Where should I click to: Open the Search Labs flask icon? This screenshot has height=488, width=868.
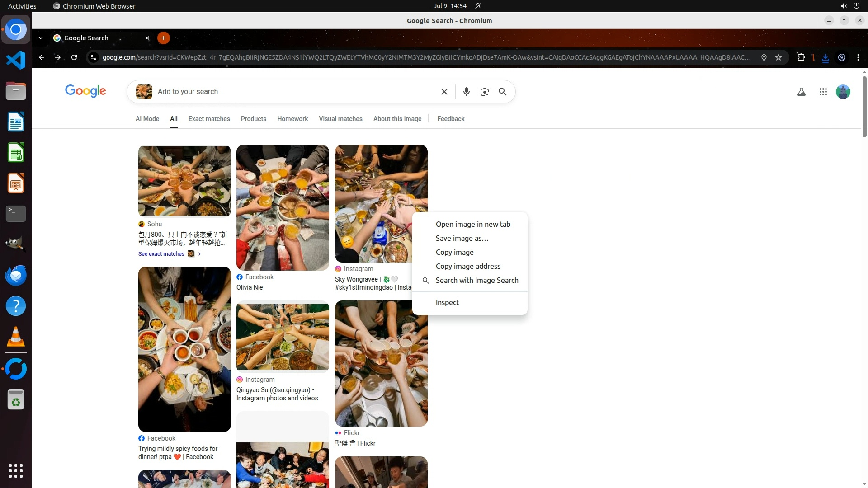[801, 92]
